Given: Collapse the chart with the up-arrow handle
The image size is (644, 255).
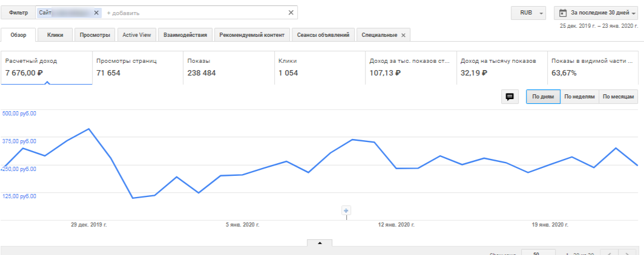Looking at the screenshot, I should pos(320,243).
